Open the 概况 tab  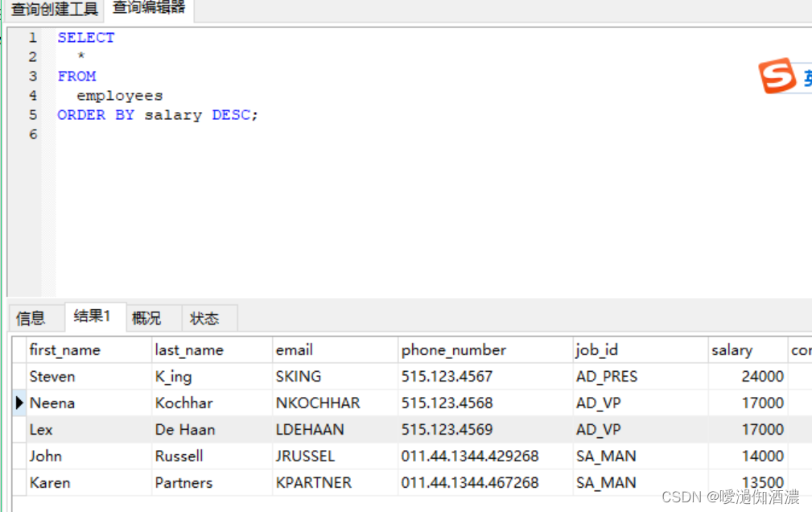(146, 318)
